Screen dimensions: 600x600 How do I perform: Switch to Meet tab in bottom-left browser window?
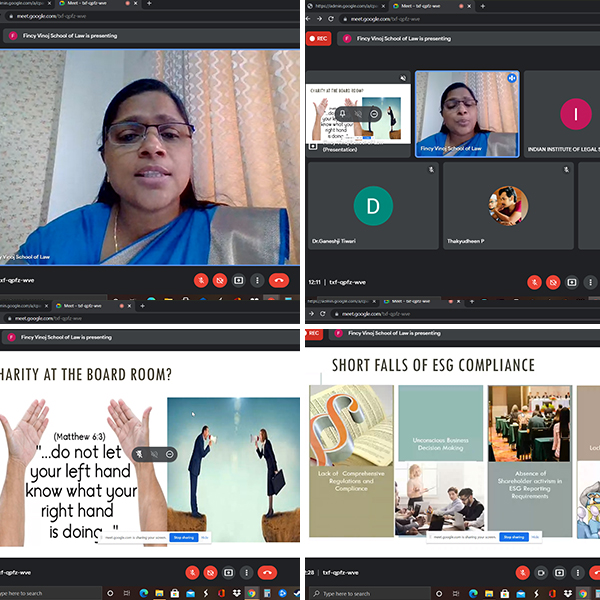tap(93, 306)
